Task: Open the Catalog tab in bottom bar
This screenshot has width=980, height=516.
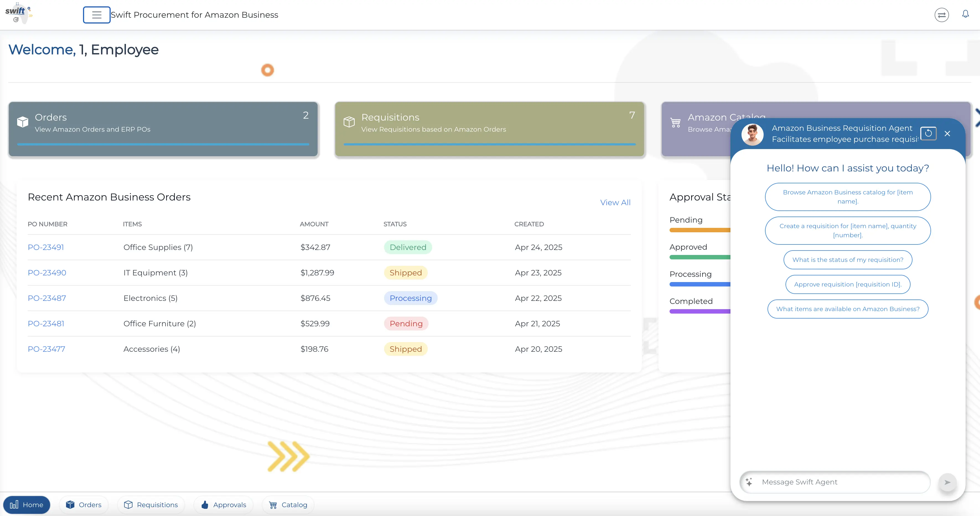Action: 288,505
